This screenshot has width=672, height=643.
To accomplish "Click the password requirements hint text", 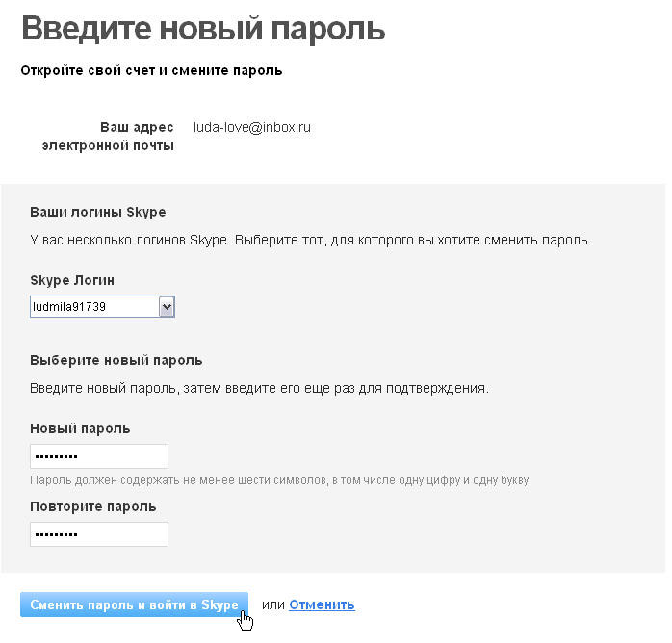I will [280, 480].
